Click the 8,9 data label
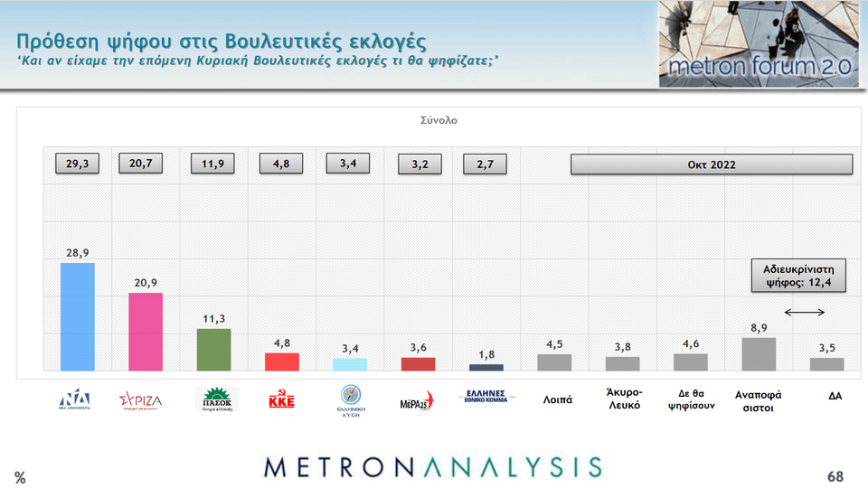 759,327
